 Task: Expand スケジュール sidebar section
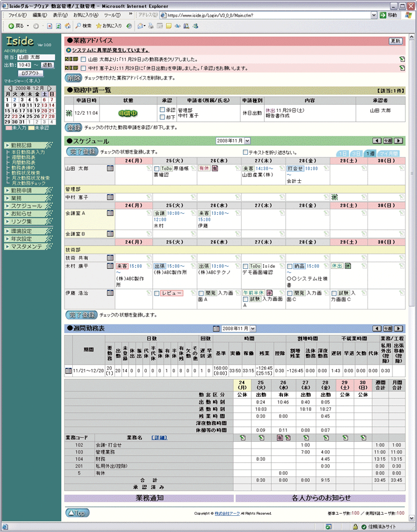(x=28, y=206)
